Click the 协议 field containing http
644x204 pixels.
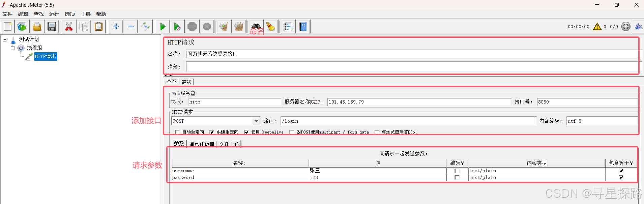[235, 102]
